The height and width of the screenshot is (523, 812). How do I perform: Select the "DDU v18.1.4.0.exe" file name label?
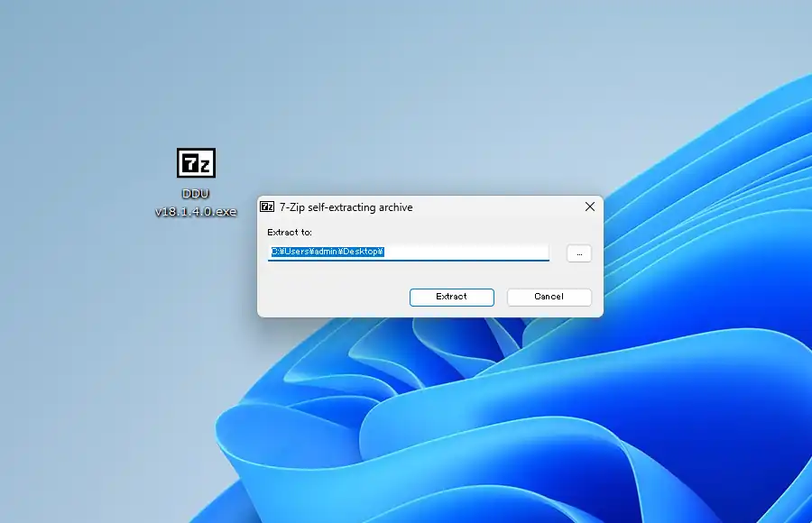point(196,203)
